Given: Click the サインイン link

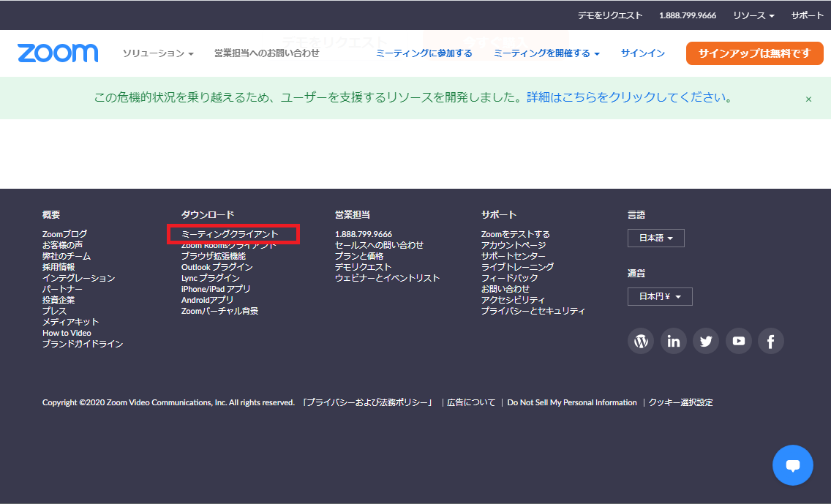Looking at the screenshot, I should click(x=643, y=53).
